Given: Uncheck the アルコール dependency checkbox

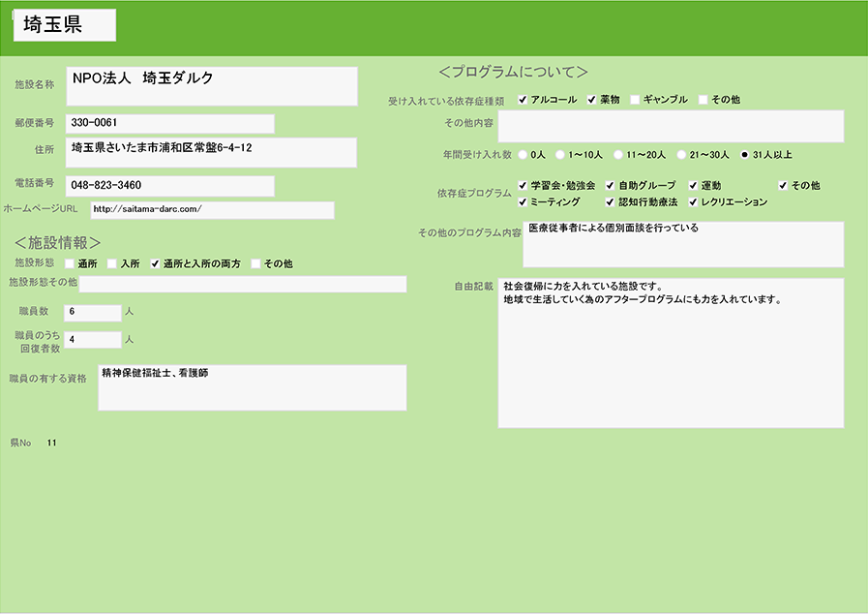Looking at the screenshot, I should pos(524,100).
